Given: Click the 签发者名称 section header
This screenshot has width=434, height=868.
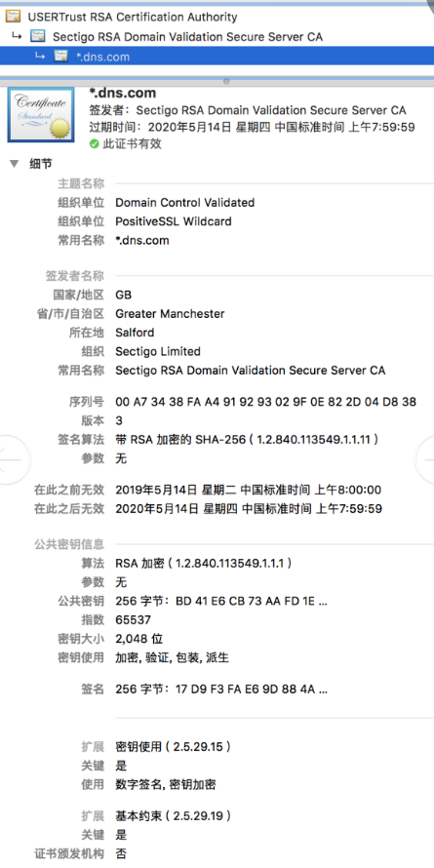Looking at the screenshot, I should tap(75, 275).
